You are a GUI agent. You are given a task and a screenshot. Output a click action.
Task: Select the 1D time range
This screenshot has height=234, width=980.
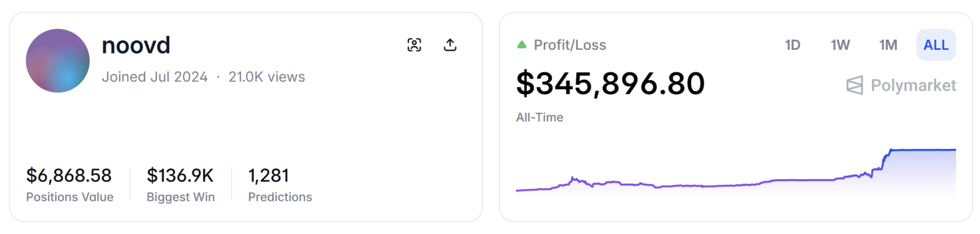pos(792,45)
